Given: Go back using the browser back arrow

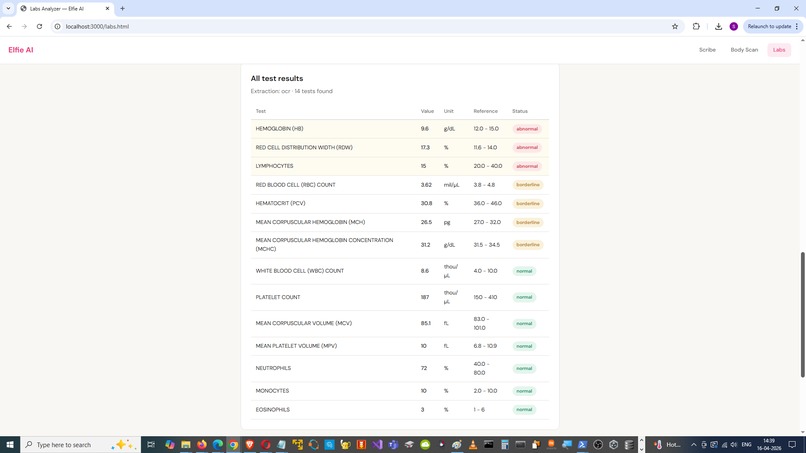Looking at the screenshot, I should click(x=9, y=26).
